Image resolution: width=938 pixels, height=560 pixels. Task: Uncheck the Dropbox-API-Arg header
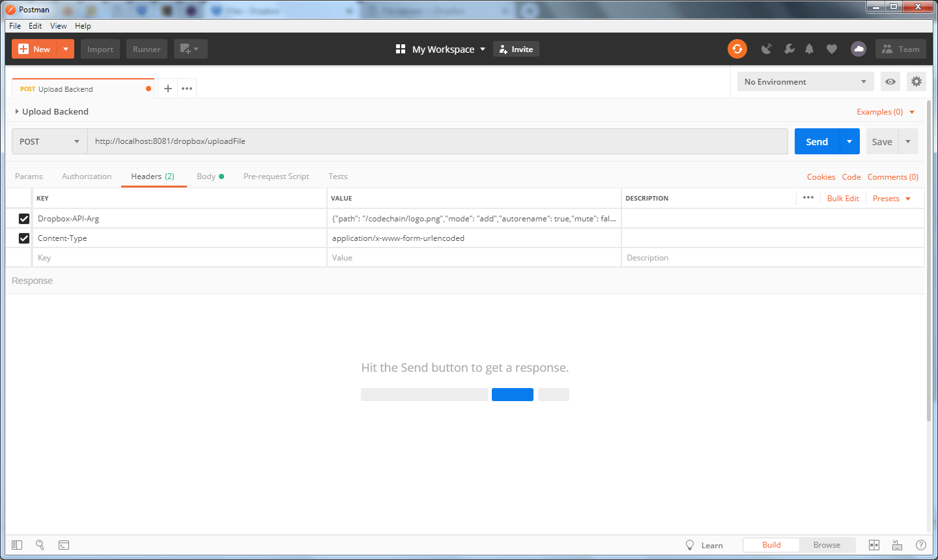pos(24,218)
